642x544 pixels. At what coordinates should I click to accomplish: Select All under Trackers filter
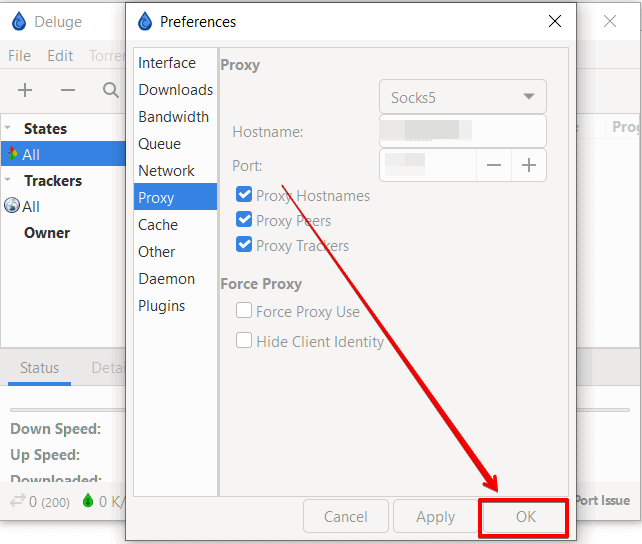[63, 205]
